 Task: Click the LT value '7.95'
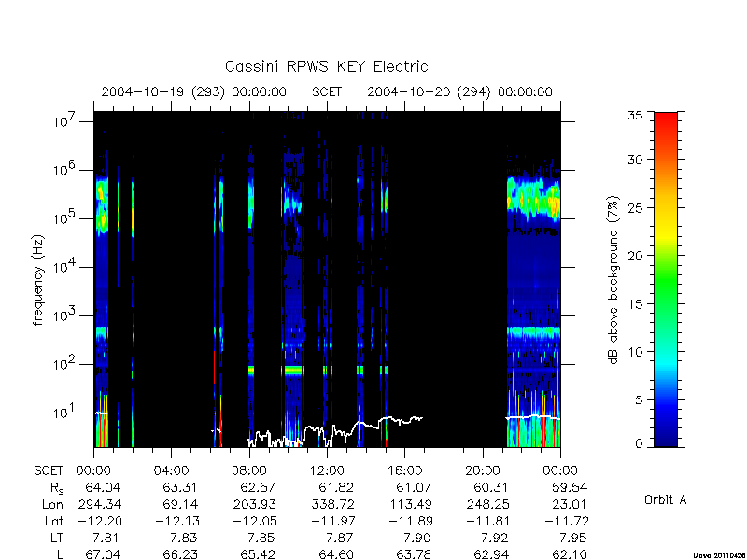(x=572, y=538)
